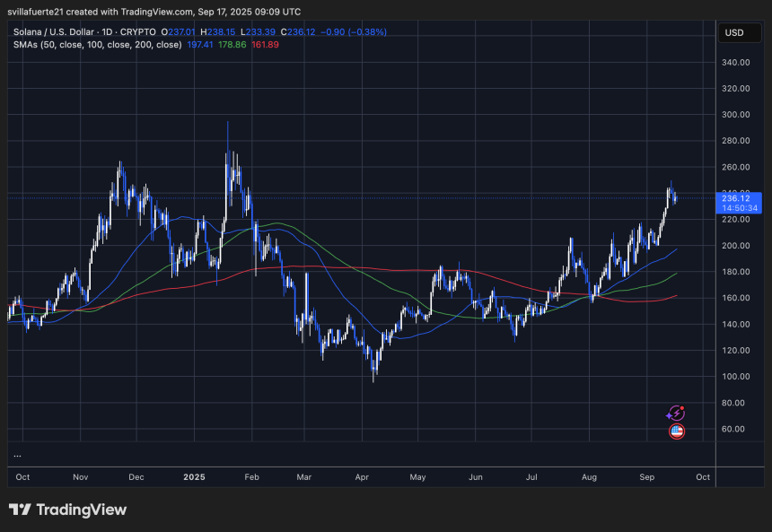Select the 236.12 price label on the axis
The image size is (772, 532).
coord(736,196)
